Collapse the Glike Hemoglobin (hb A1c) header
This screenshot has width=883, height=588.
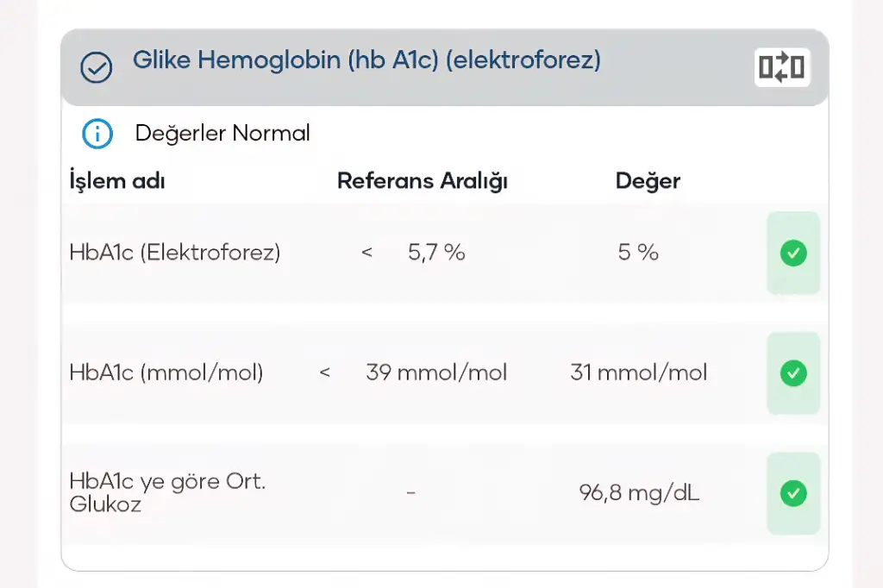pos(366,60)
